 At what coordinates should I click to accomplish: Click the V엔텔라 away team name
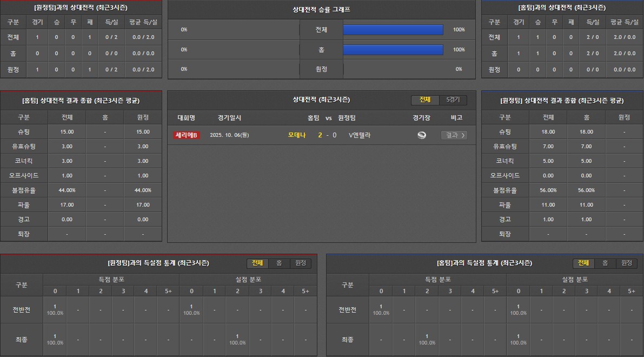click(360, 135)
